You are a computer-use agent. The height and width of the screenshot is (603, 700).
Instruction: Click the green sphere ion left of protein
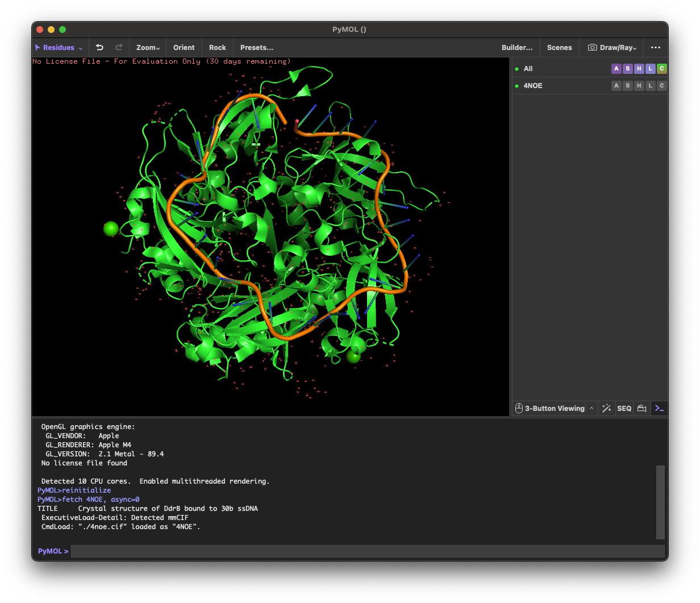click(x=111, y=228)
